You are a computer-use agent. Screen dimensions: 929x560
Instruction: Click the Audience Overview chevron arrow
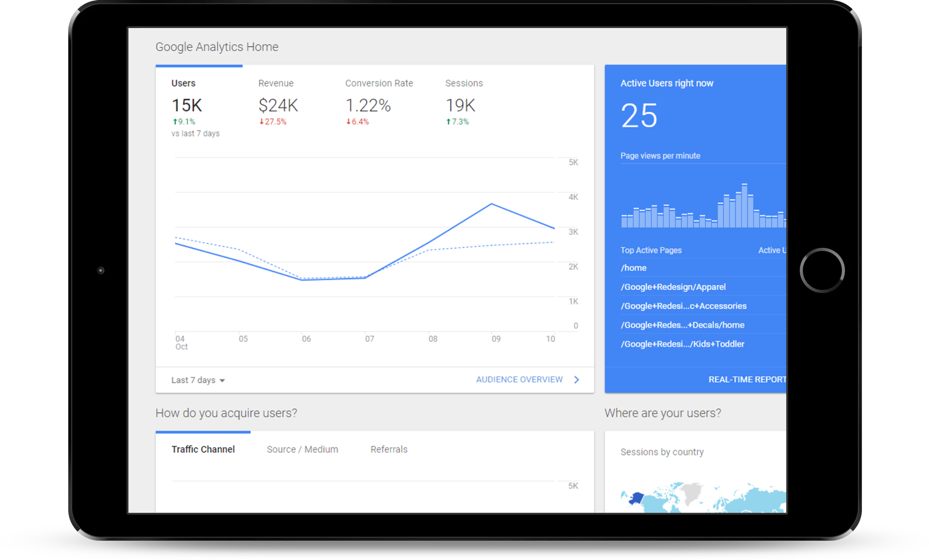point(576,380)
